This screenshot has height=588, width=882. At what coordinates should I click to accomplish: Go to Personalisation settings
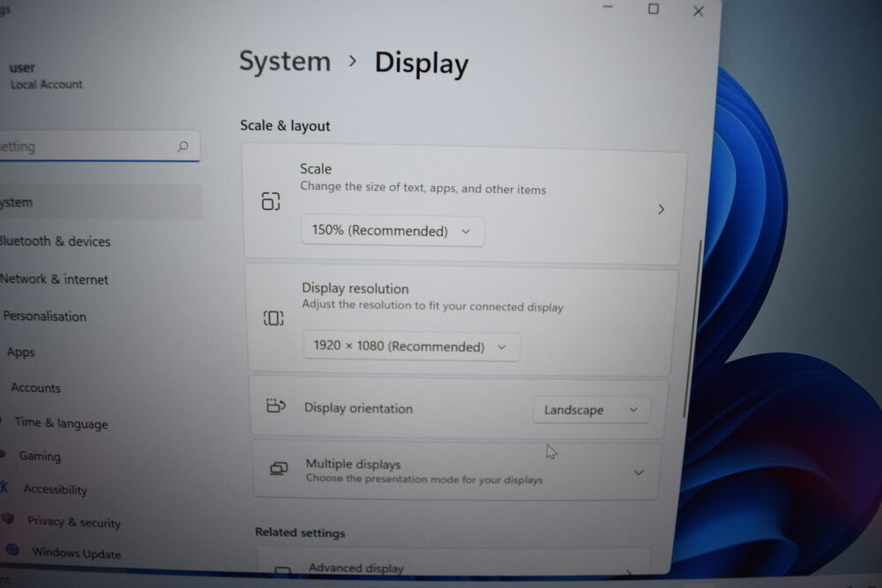45,316
